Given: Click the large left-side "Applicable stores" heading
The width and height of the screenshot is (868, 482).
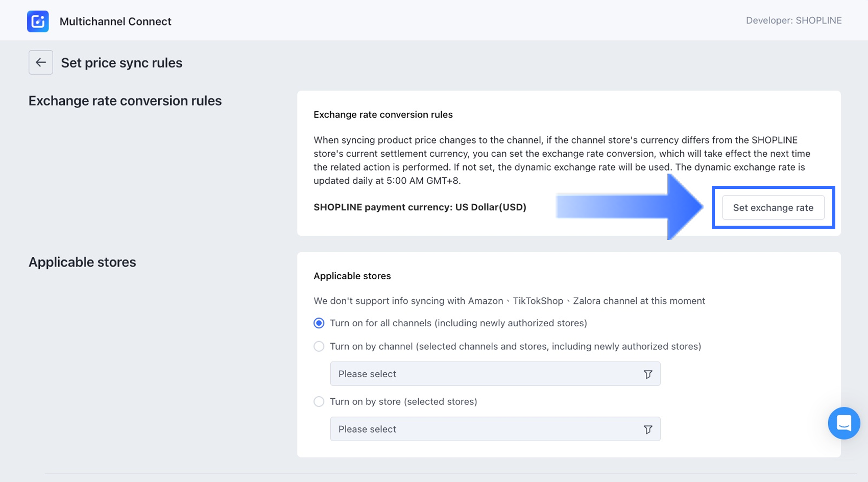Looking at the screenshot, I should pyautogui.click(x=82, y=262).
